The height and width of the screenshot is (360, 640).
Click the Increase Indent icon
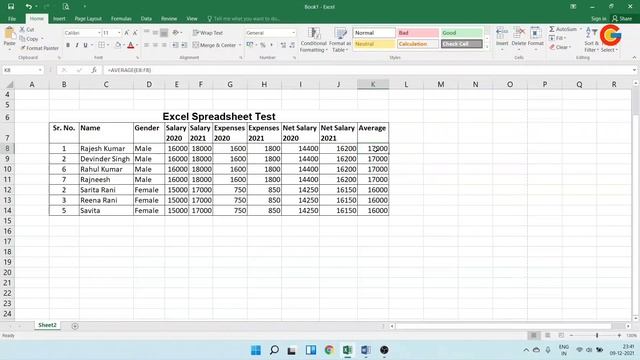point(184,45)
